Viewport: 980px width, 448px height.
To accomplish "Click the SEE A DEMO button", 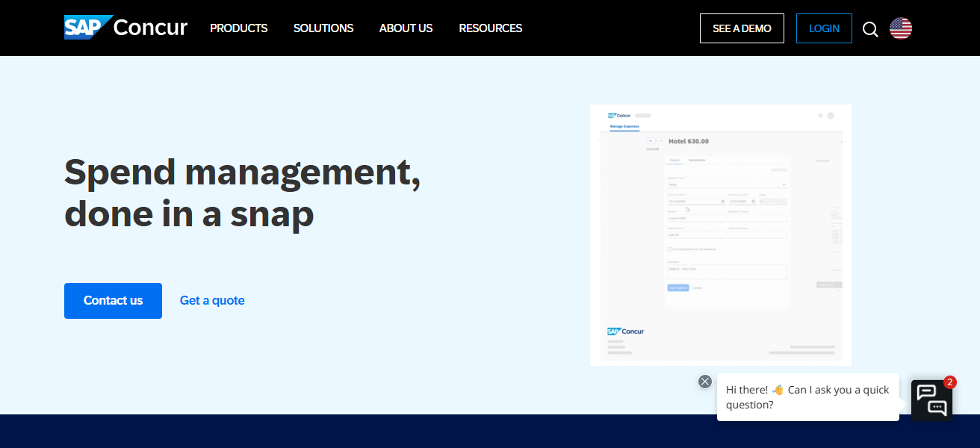I will click(x=742, y=28).
